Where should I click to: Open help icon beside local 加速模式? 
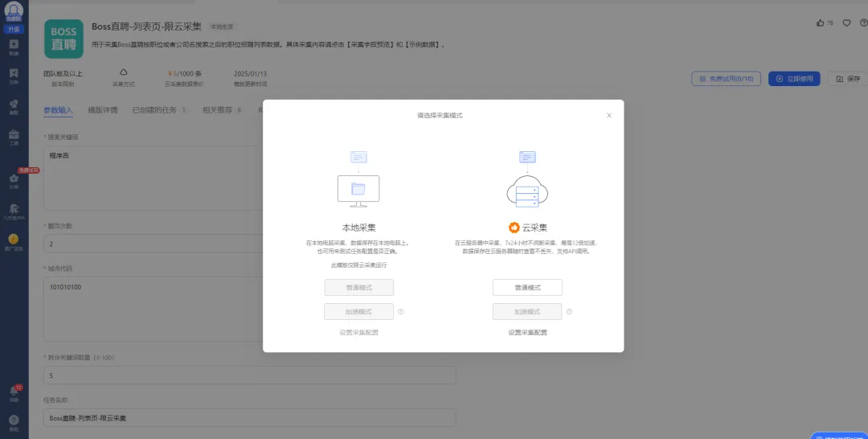pos(400,312)
